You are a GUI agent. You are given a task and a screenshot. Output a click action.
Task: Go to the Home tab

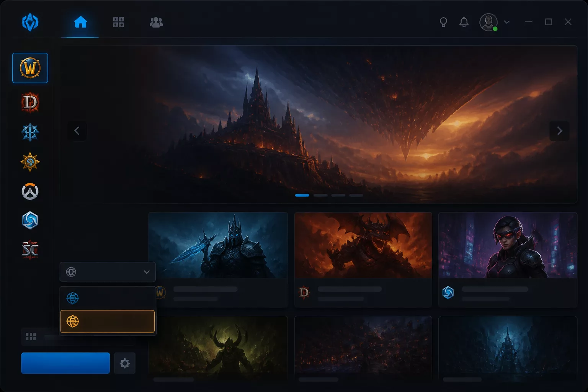pyautogui.click(x=80, y=22)
